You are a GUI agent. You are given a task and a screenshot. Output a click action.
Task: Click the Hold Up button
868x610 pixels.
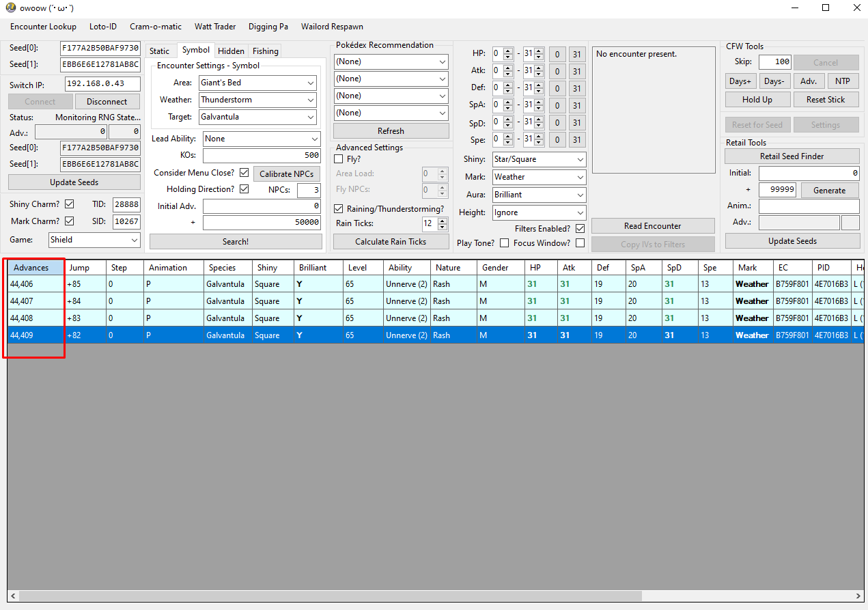(x=757, y=100)
